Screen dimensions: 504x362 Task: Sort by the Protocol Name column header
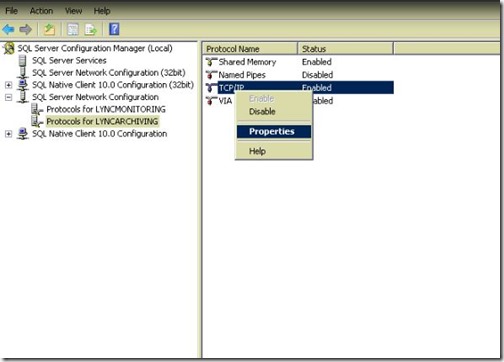point(250,49)
